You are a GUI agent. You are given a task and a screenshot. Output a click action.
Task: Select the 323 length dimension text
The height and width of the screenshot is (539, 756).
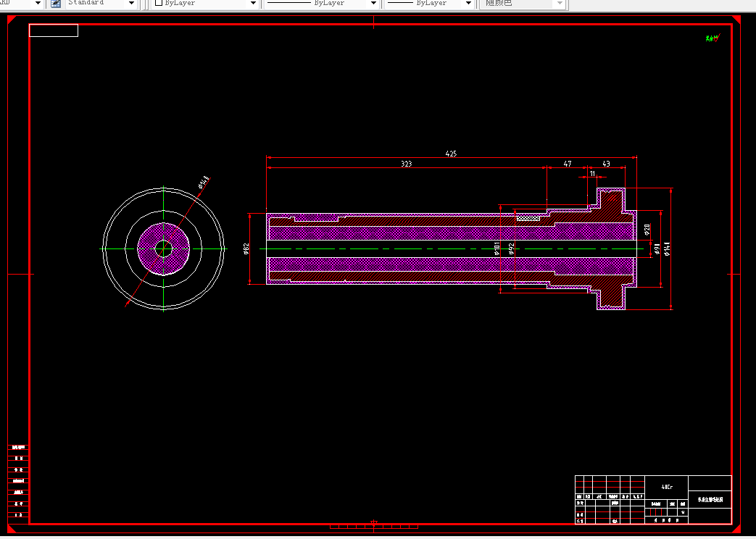[x=407, y=164]
